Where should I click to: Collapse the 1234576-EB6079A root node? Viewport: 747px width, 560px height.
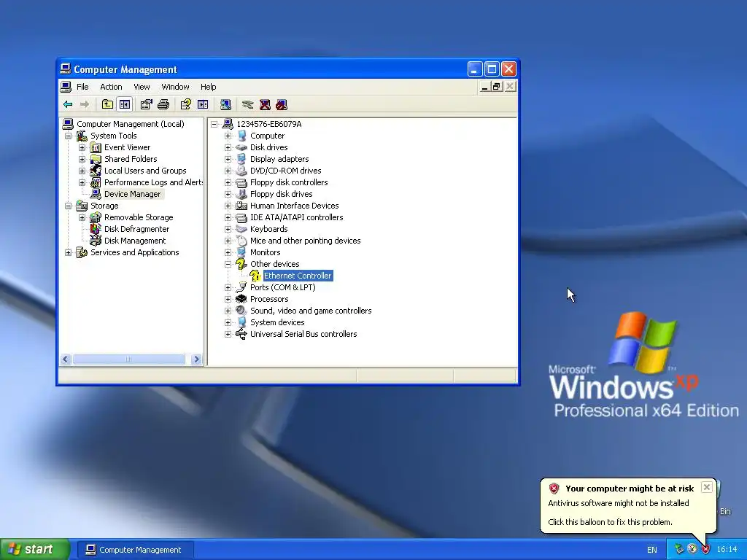pos(214,124)
